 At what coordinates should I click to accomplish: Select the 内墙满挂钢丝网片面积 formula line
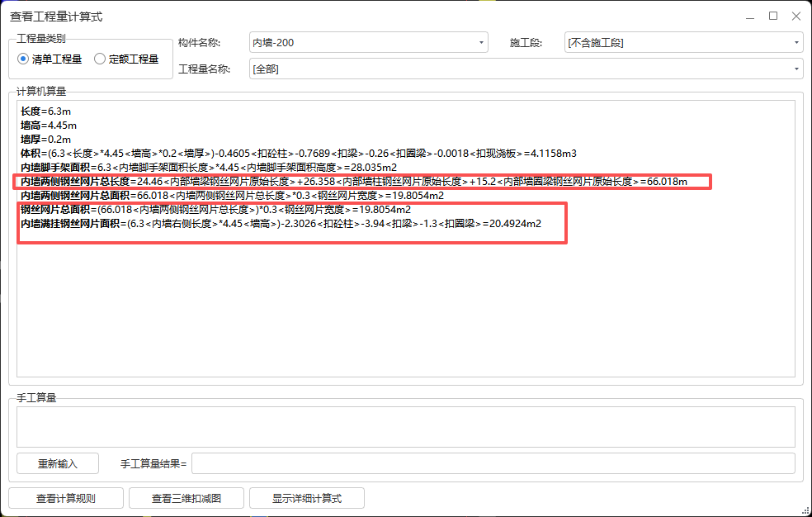289,224
